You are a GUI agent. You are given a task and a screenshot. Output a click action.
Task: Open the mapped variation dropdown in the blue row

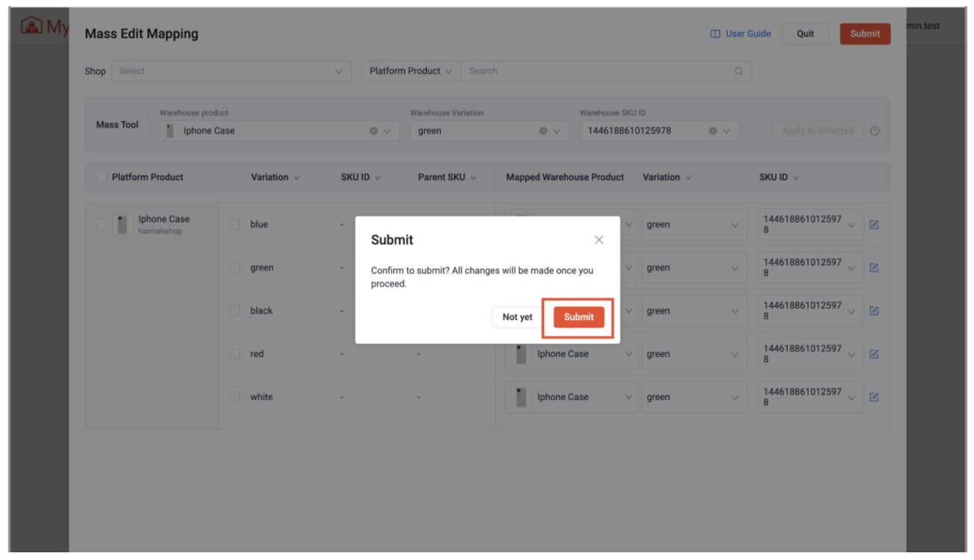[694, 225]
